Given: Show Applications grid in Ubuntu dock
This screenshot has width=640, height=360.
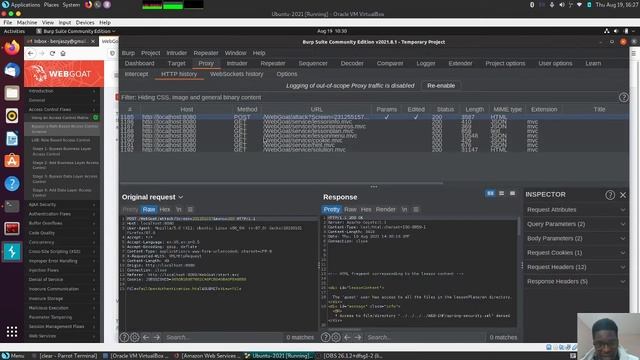Looking at the screenshot, I should (x=12, y=331).
